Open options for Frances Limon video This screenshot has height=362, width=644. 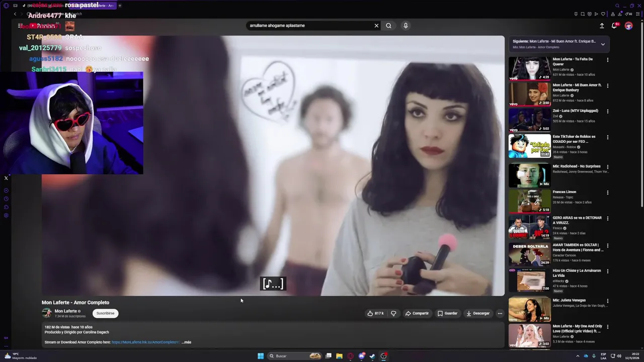coord(607,193)
